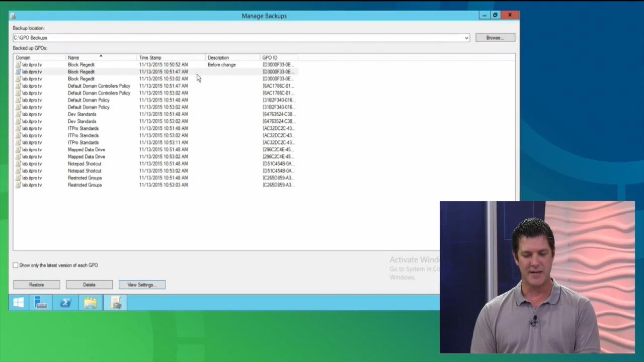The image size is (644, 362).
Task: Click the Restore button
Action: coord(36,285)
